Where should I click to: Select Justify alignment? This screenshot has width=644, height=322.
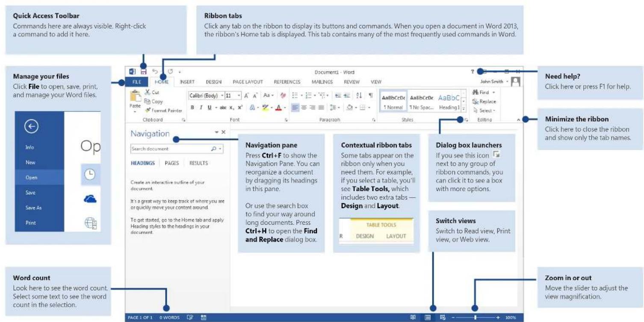pyautogui.click(x=321, y=108)
